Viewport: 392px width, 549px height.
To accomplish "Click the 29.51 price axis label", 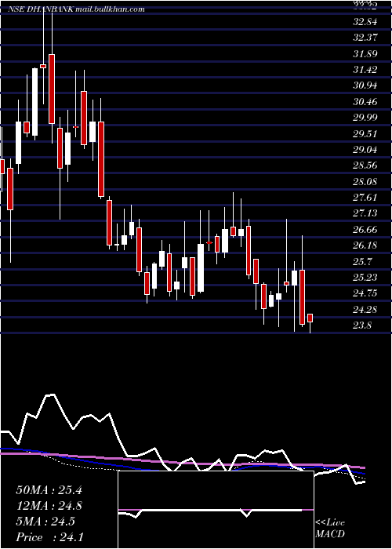I will click(x=365, y=134).
